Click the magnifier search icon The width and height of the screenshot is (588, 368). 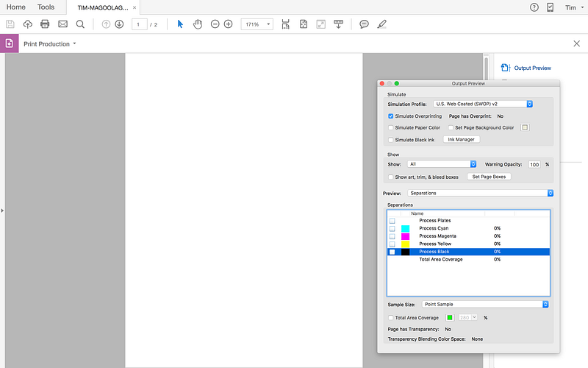pyautogui.click(x=80, y=24)
